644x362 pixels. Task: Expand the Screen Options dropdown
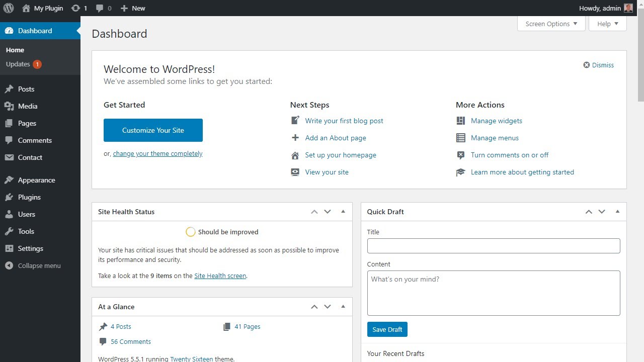click(x=551, y=24)
